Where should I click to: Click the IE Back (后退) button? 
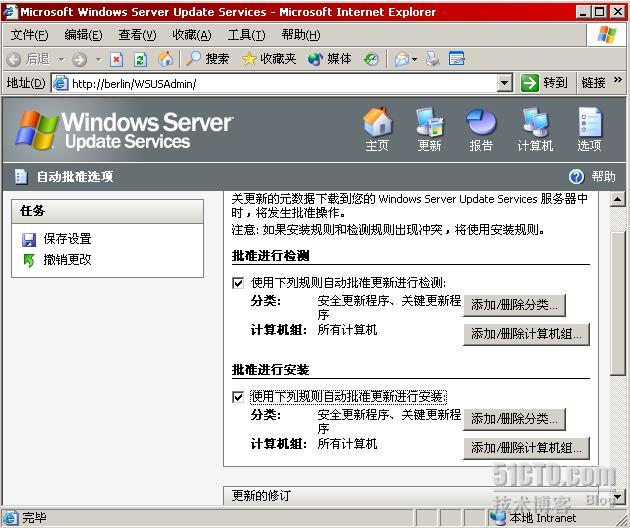(x=29, y=59)
